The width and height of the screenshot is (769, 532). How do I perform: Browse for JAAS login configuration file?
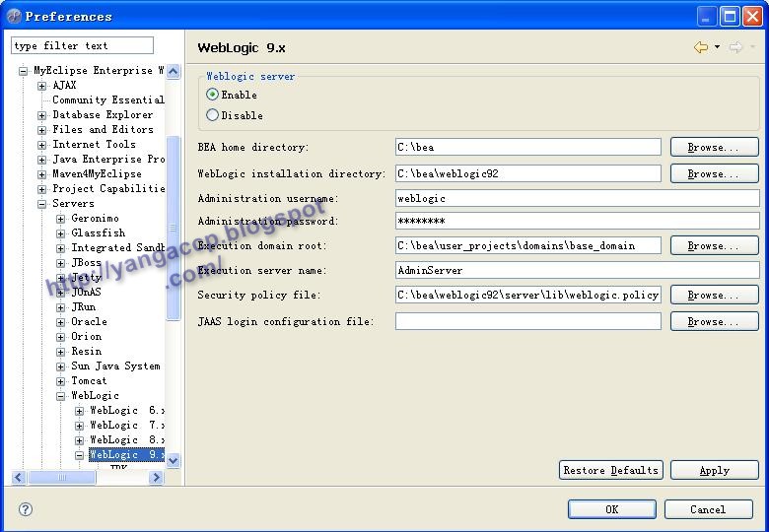point(714,321)
